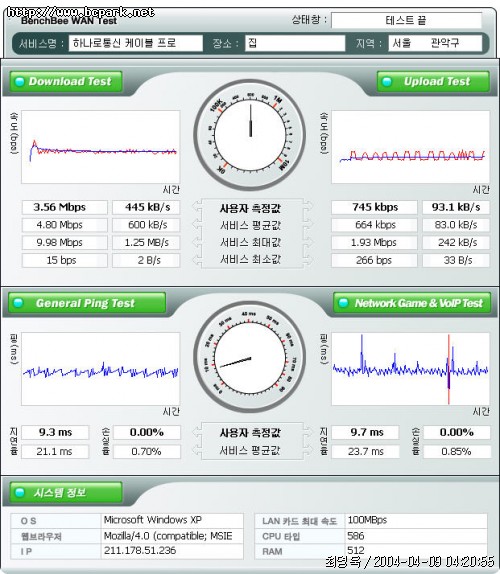
Task: Select the 23.7 ms average latency value
Action: tap(366, 451)
